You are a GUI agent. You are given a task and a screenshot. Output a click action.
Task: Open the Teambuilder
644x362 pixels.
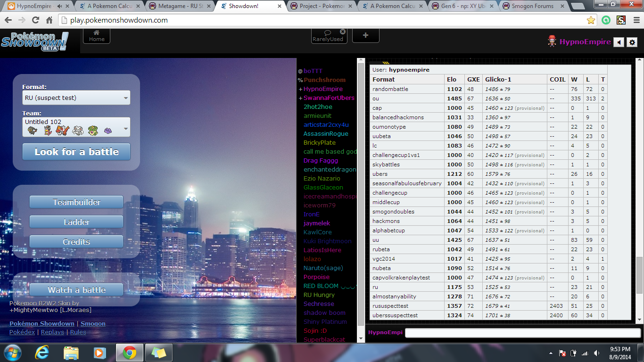76,202
